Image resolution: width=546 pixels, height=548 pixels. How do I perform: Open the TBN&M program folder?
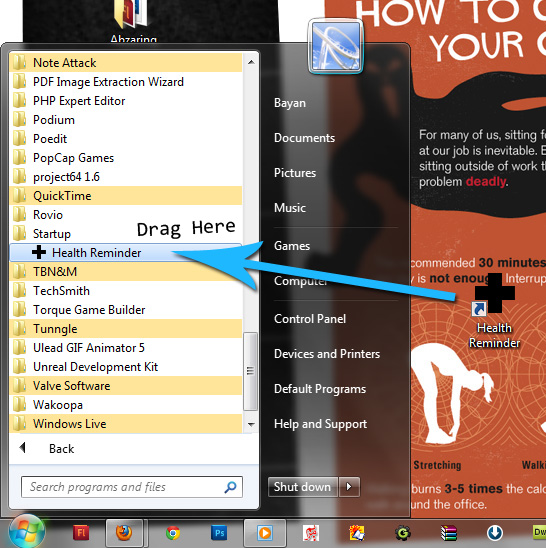(126, 272)
